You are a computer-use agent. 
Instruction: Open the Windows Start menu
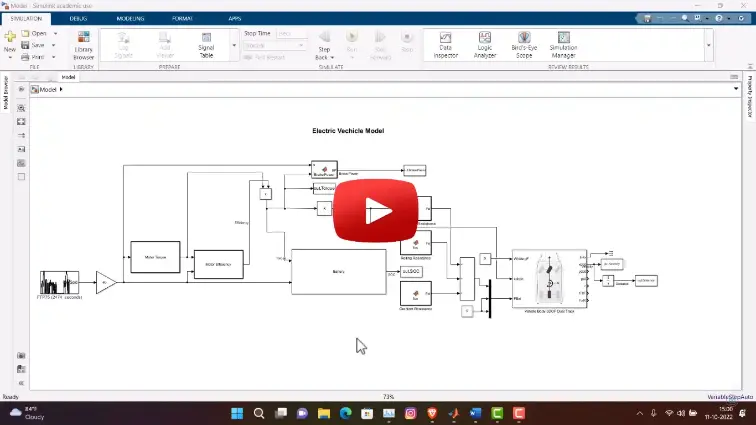237,413
